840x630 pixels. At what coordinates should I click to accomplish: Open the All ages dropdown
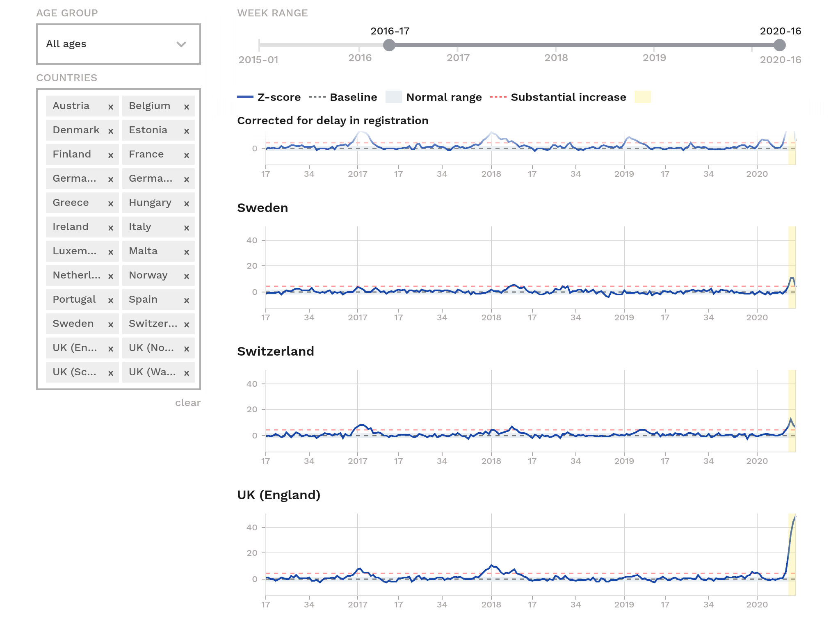click(119, 44)
